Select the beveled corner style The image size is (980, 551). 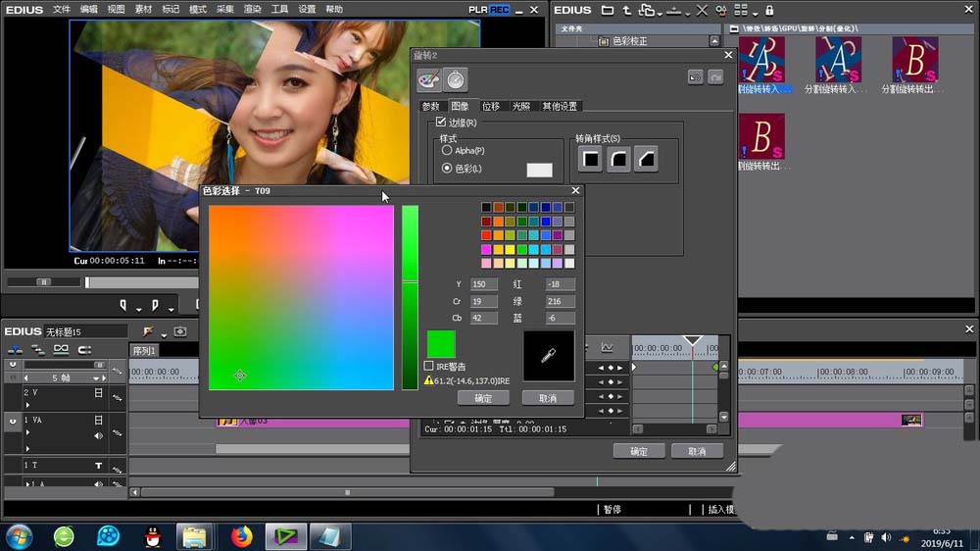646,159
